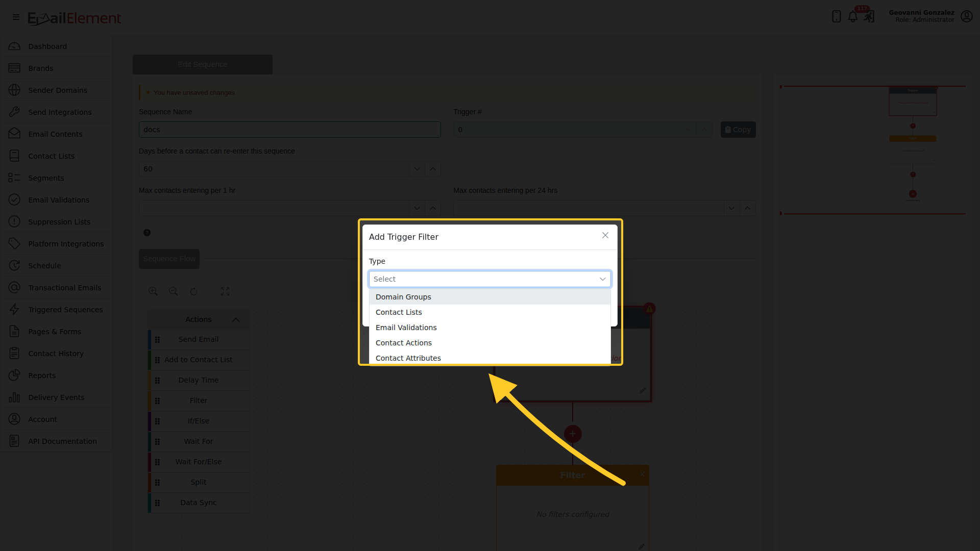Click the Add to Contact List action
The height and width of the screenshot is (551, 980).
click(x=199, y=360)
